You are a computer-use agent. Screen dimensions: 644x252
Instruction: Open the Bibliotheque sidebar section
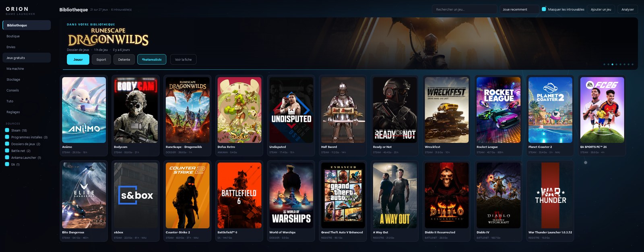pyautogui.click(x=27, y=25)
